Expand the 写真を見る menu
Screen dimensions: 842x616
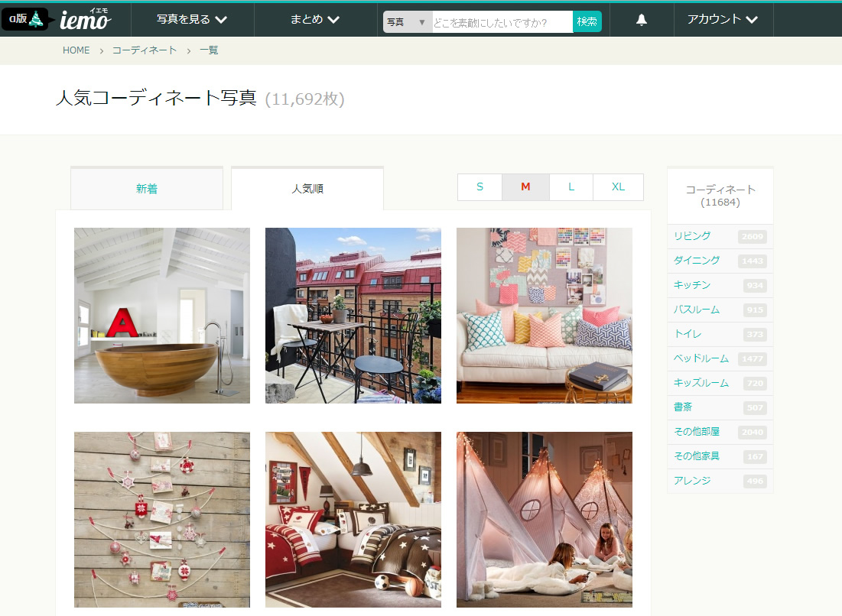192,19
